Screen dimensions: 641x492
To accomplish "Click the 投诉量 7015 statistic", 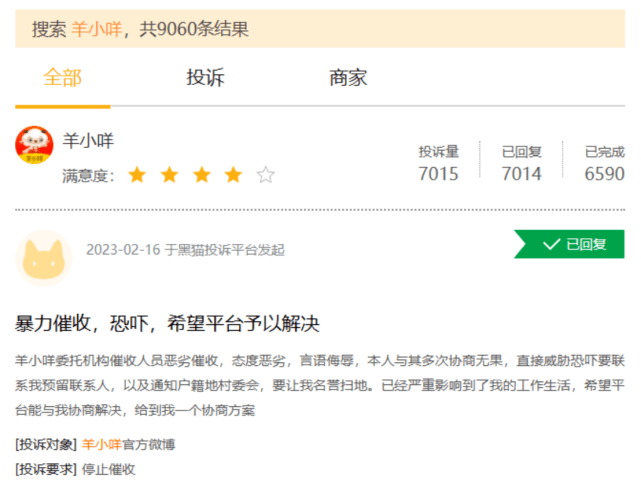I will tap(438, 164).
